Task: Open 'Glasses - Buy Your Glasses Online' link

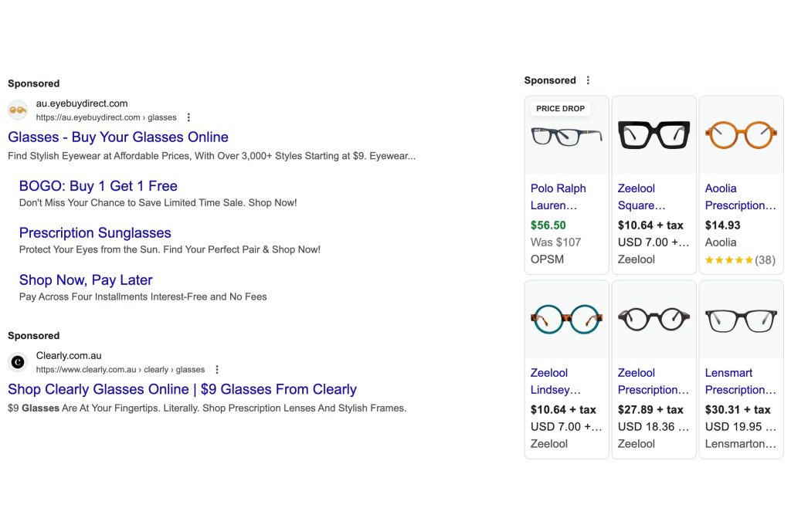Action: click(x=118, y=137)
